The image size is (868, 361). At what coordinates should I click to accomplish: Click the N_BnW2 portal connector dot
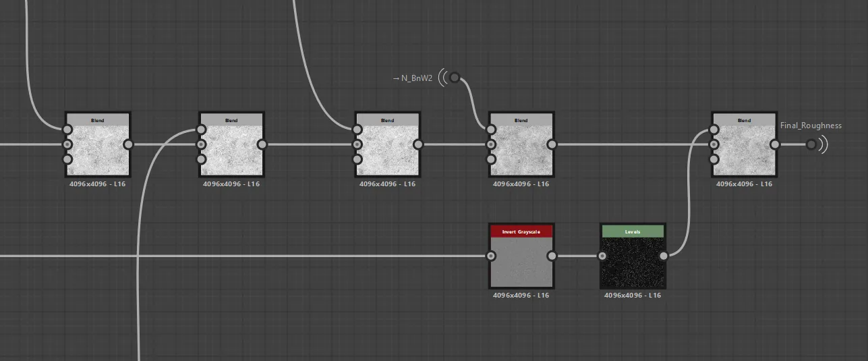tap(455, 78)
